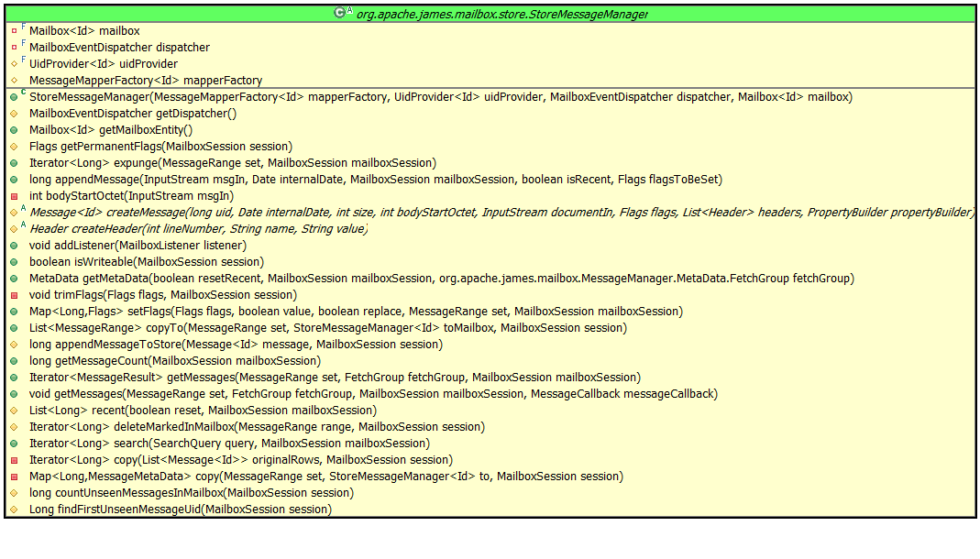980x559 pixels.
Task: Click the red private icon beside bodyStartOctet
Action: tap(14, 196)
